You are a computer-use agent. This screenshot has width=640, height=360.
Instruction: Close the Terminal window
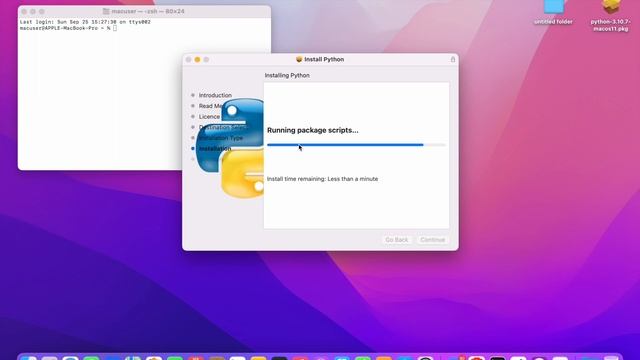(24, 11)
